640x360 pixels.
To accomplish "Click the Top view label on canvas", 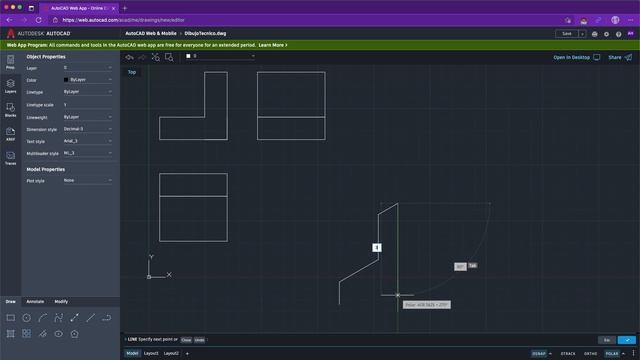I will click(x=132, y=72).
